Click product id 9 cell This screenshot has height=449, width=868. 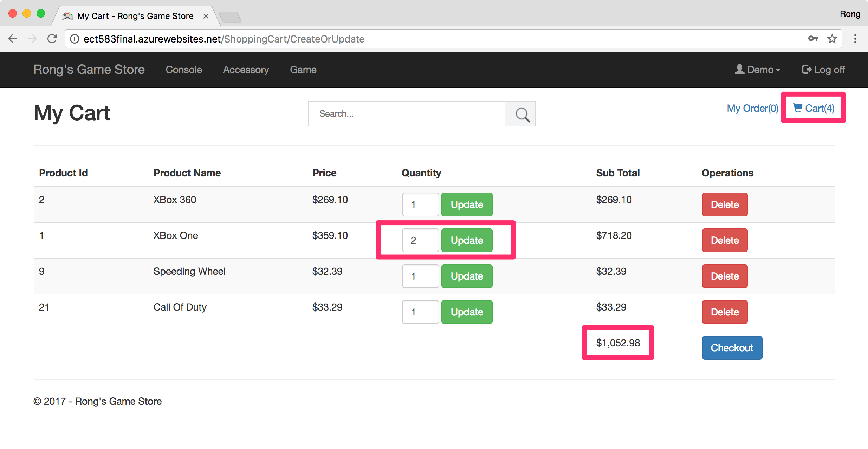coord(41,271)
